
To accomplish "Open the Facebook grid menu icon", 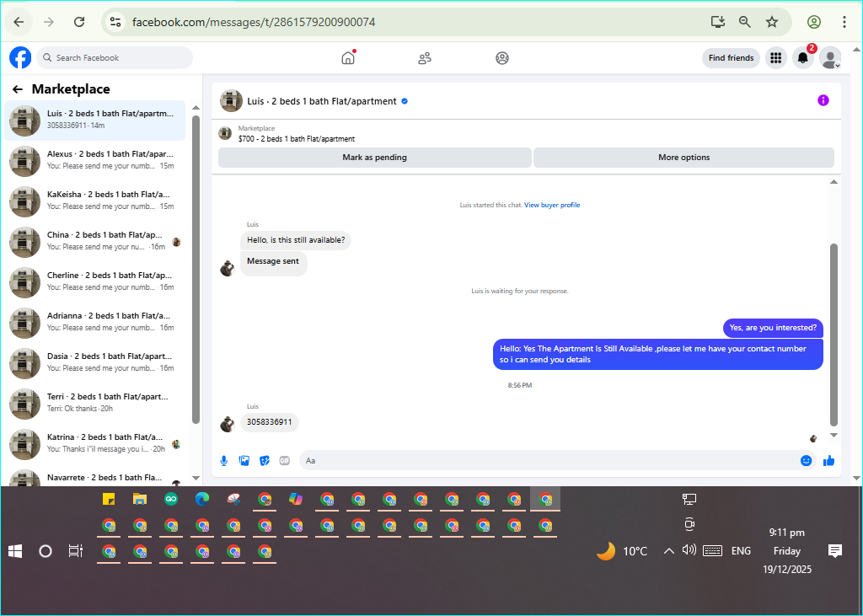I will coord(776,58).
